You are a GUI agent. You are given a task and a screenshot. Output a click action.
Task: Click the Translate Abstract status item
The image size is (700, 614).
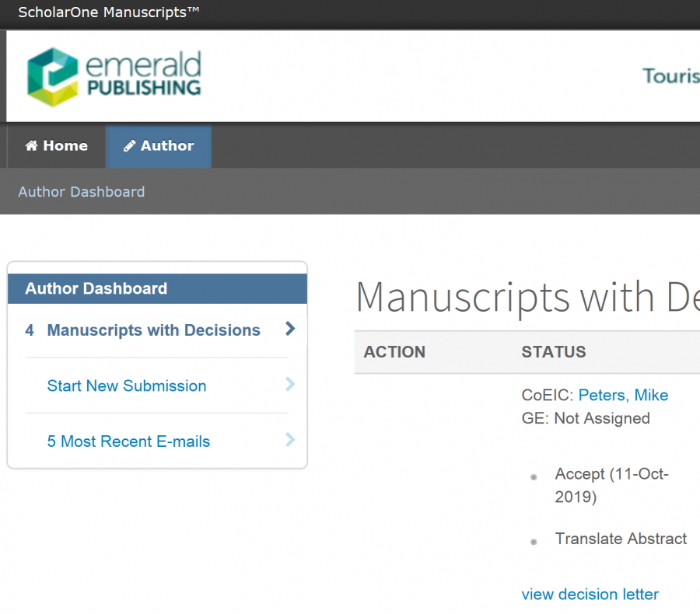pyautogui.click(x=621, y=539)
